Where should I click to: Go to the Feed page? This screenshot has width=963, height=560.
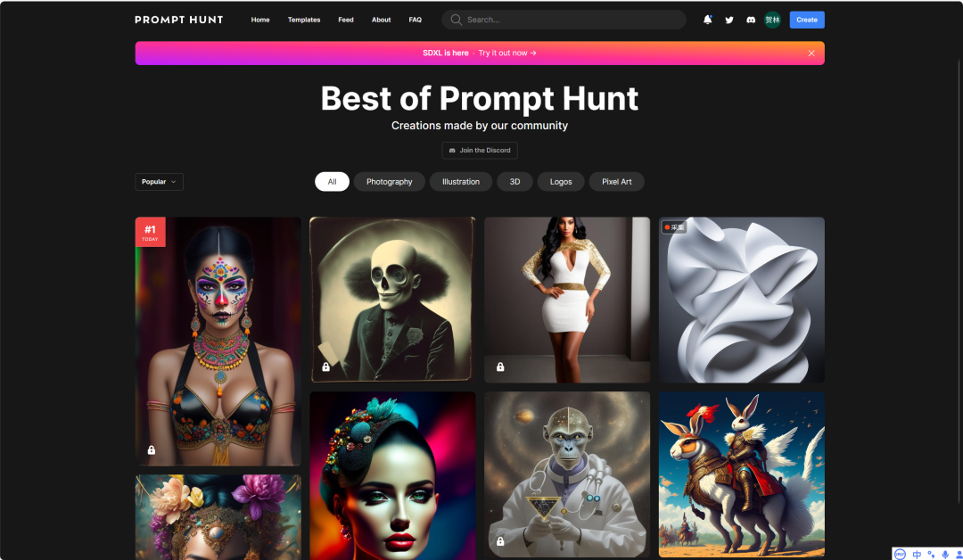[x=346, y=20]
